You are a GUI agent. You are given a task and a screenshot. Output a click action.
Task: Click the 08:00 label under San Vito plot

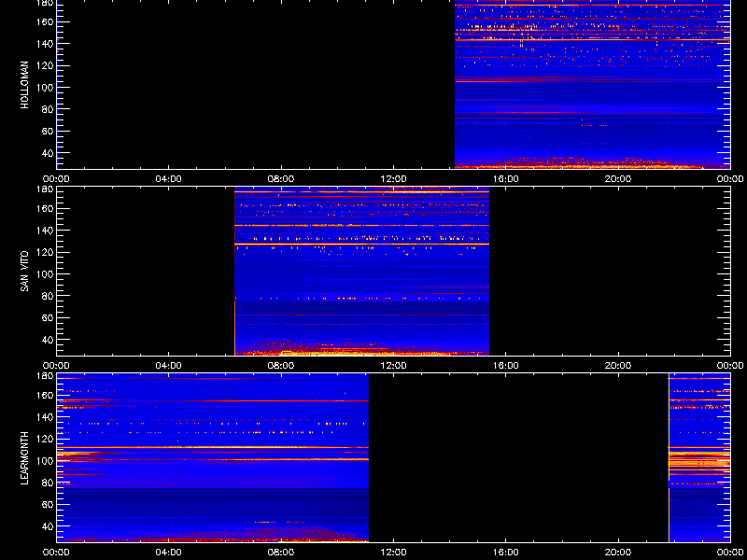281,366
